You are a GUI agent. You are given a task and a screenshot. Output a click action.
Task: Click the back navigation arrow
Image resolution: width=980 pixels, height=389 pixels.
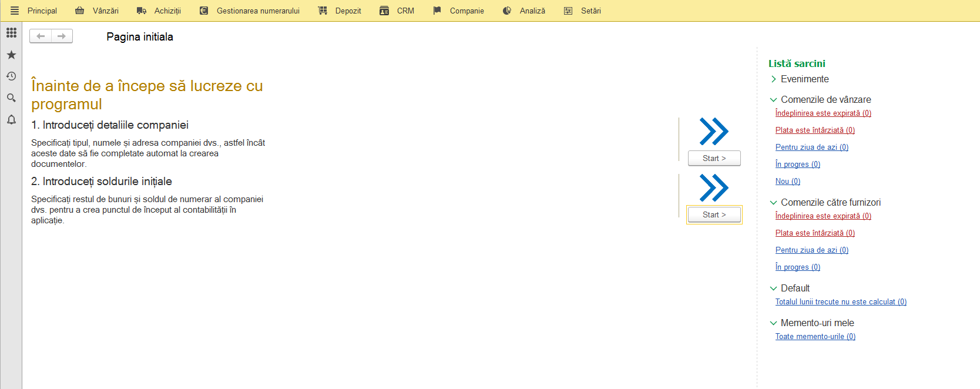[41, 36]
